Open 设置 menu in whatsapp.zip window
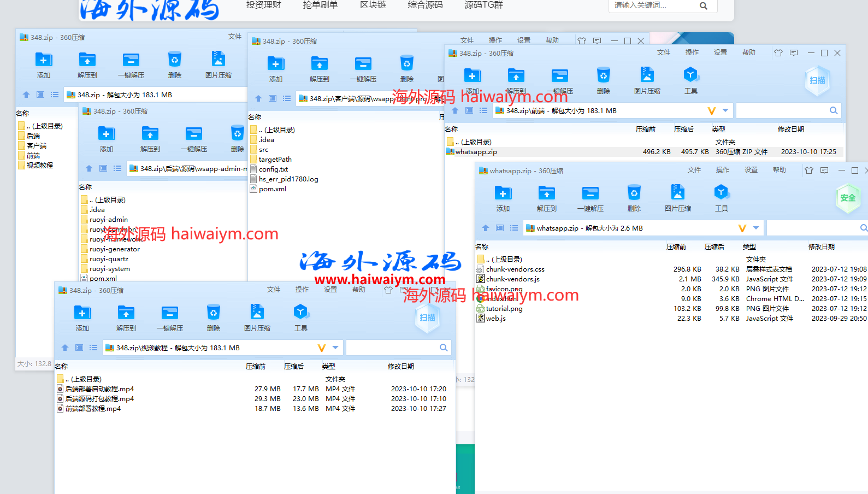 pos(751,170)
